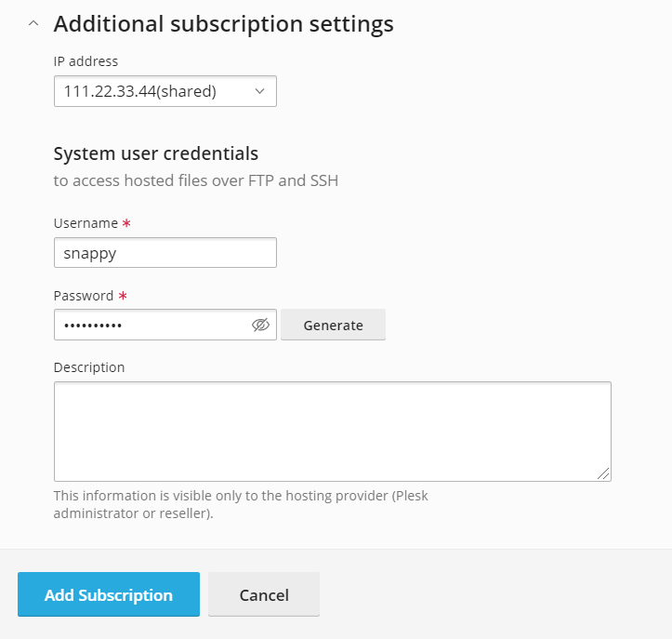The height and width of the screenshot is (639, 672).
Task: Focus the Username field containing snappy
Action: point(165,253)
